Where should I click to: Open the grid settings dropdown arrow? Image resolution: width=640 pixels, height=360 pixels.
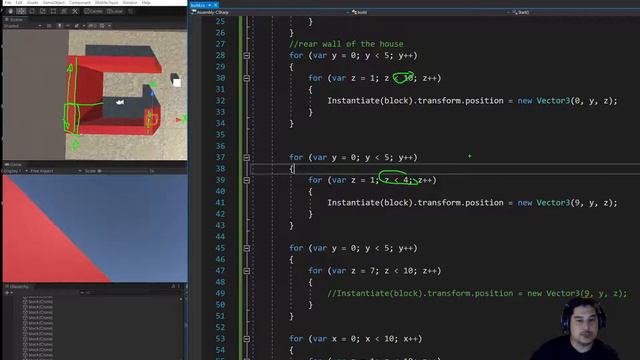[109, 26]
